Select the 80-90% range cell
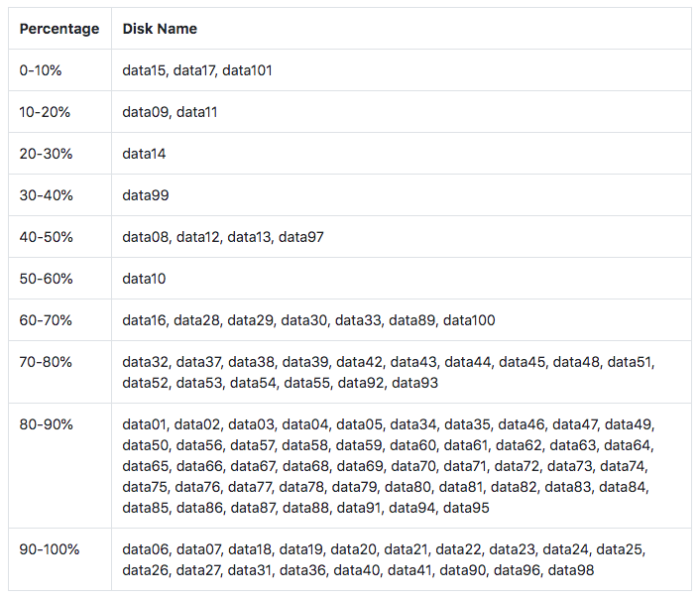 59,466
